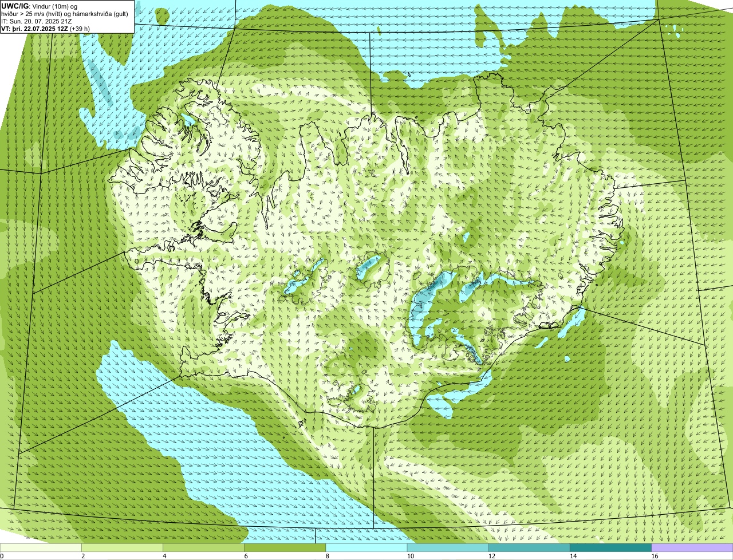Click the "IT: Sun. 20. 07. 2025 21Z" line

point(37,21)
